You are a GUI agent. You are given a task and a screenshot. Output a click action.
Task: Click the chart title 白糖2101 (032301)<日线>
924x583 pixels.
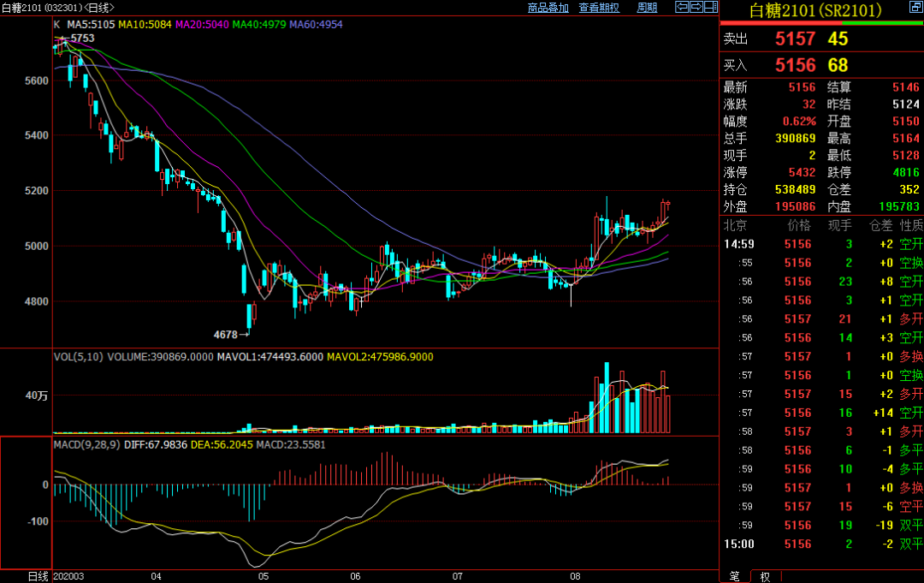[58, 8]
